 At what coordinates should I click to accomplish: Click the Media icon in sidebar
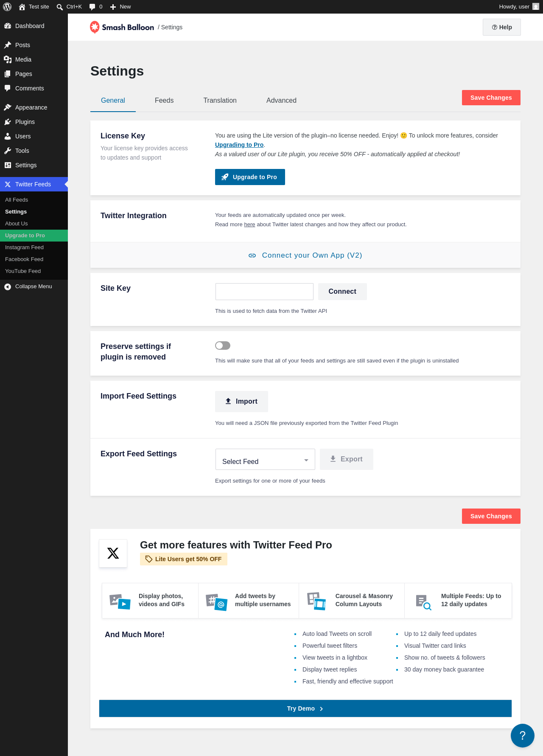point(8,59)
